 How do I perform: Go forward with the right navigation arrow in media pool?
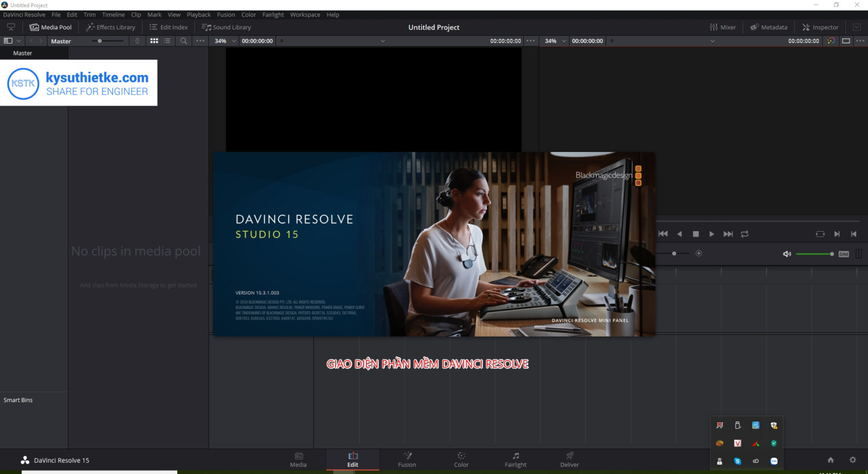pos(41,41)
